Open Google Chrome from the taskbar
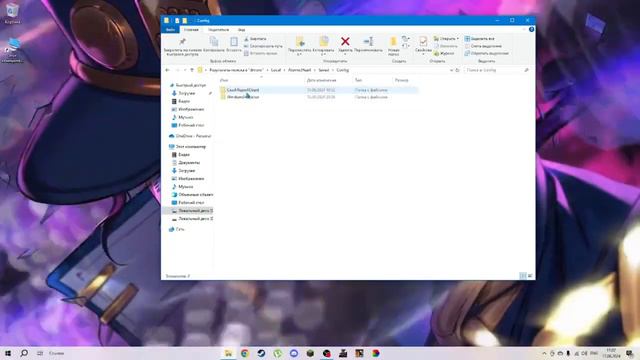The width and height of the screenshot is (640, 360). pos(245,353)
